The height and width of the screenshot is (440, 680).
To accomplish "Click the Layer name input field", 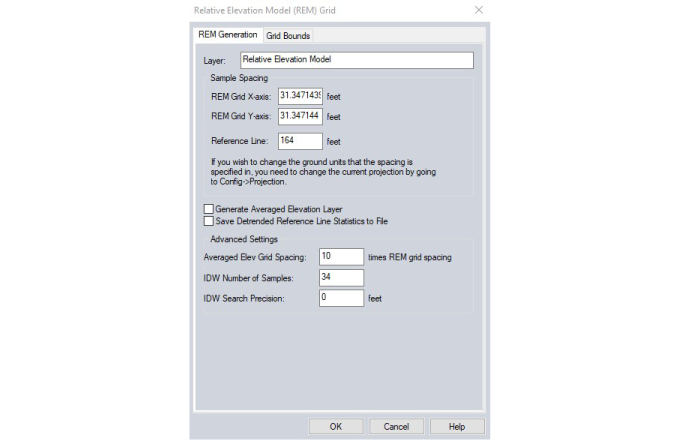I will click(356, 60).
